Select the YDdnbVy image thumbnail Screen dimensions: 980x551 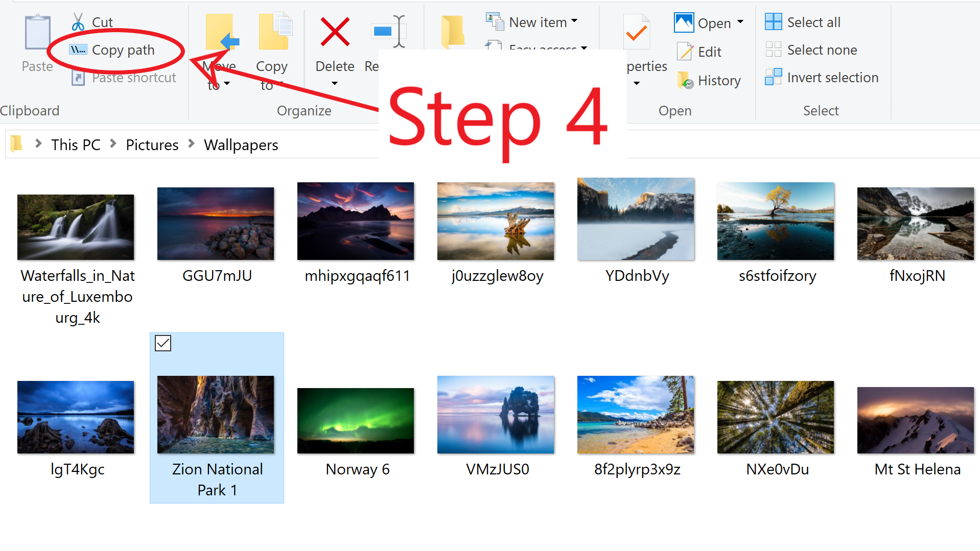click(636, 219)
